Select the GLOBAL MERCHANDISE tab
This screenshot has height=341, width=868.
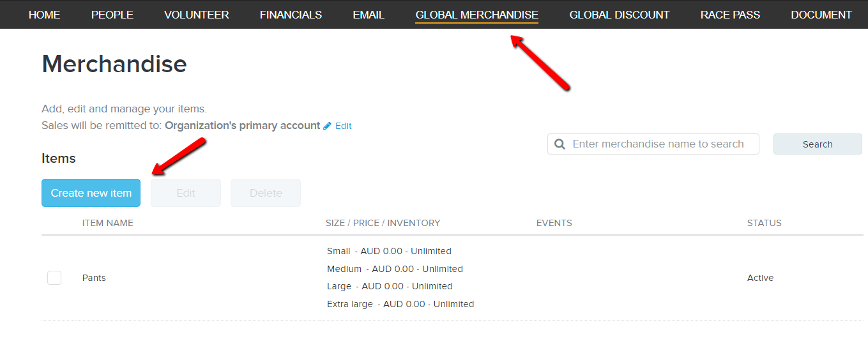pyautogui.click(x=476, y=15)
